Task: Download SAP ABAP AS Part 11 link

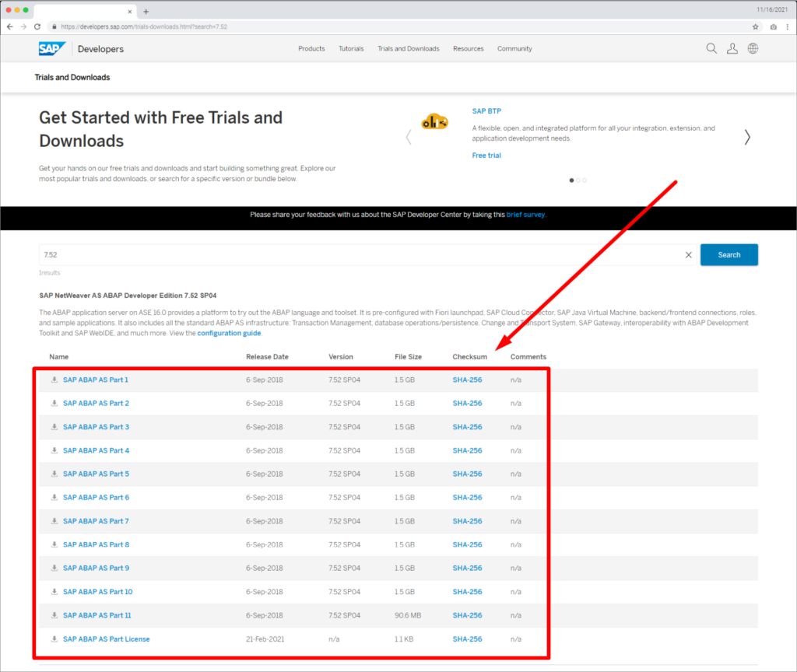Action: click(x=97, y=615)
